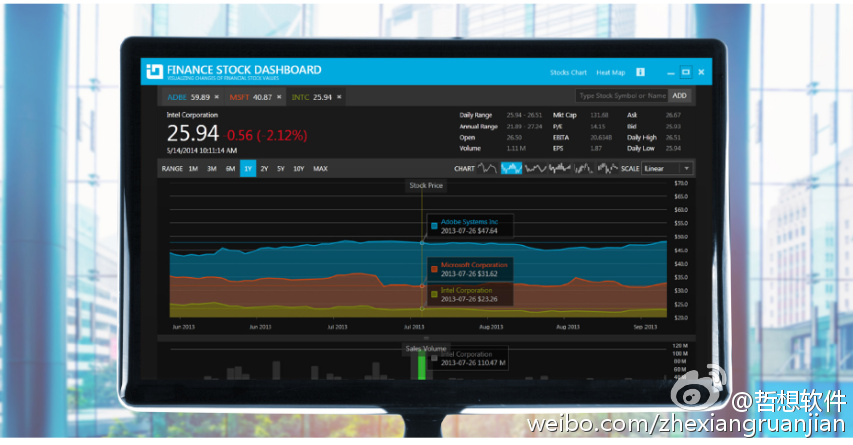
Task: Switch to the Stocks Chart view
Action: click(568, 72)
